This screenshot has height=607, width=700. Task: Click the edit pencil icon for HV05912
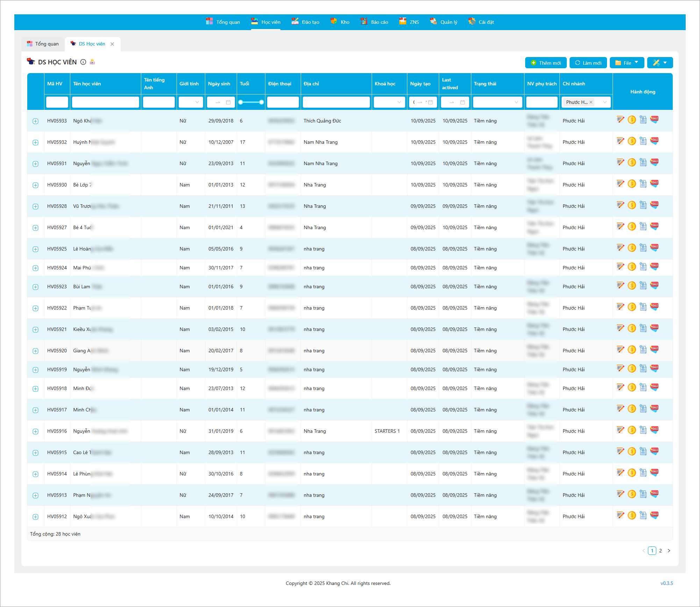(x=620, y=515)
